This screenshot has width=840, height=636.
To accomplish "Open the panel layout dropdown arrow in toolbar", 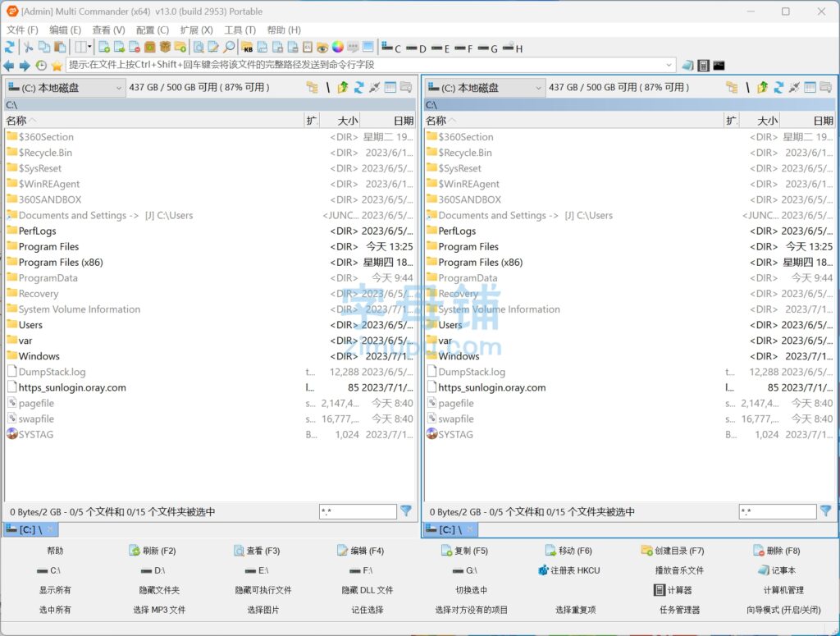I will [x=89, y=47].
